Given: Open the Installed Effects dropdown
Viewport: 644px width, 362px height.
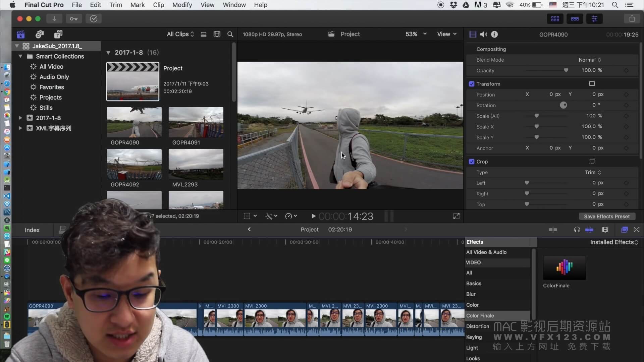Looking at the screenshot, I should pyautogui.click(x=614, y=242).
